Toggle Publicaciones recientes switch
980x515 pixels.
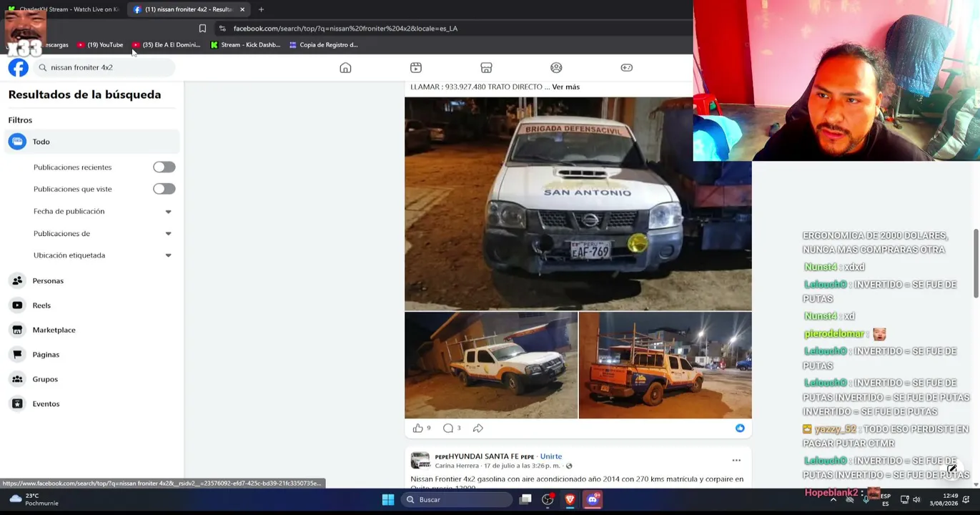click(x=164, y=167)
